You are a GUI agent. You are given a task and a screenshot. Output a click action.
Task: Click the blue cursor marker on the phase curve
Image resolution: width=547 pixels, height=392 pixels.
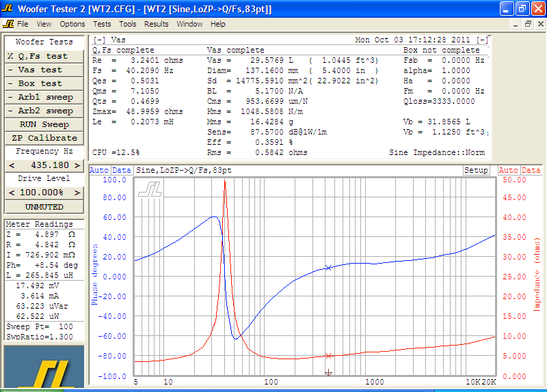tap(328, 268)
